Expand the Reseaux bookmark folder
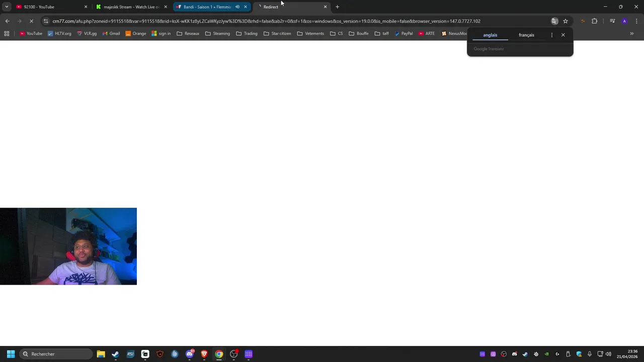This screenshot has width=644, height=362. click(188, 34)
